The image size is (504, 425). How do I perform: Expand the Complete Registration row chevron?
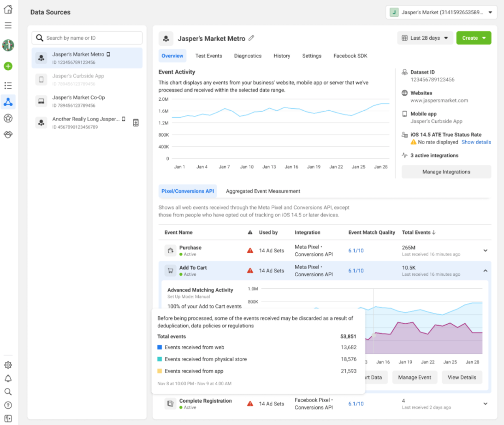coord(485,404)
